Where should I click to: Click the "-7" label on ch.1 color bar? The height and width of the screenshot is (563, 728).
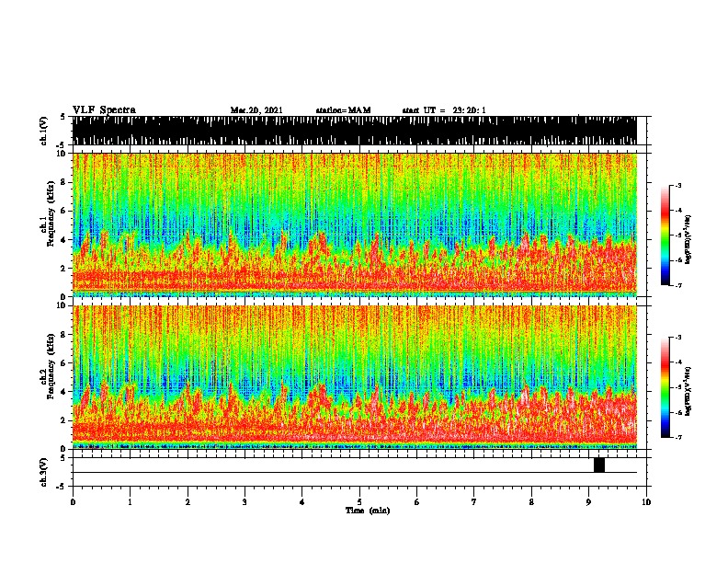(x=677, y=285)
